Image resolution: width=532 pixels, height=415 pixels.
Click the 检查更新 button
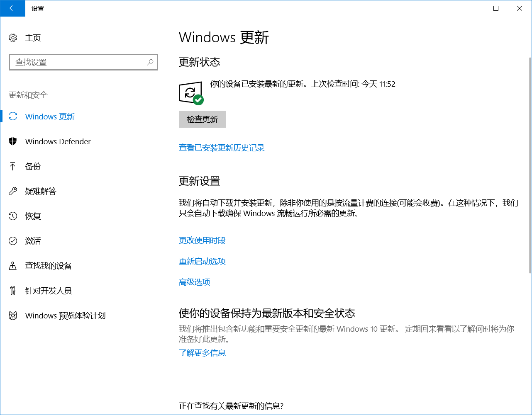coord(202,119)
